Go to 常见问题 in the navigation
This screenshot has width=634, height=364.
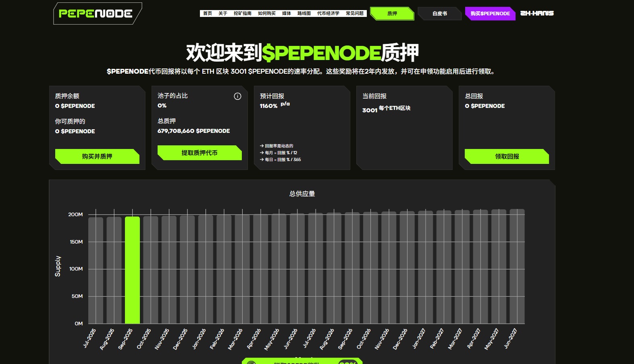point(355,14)
